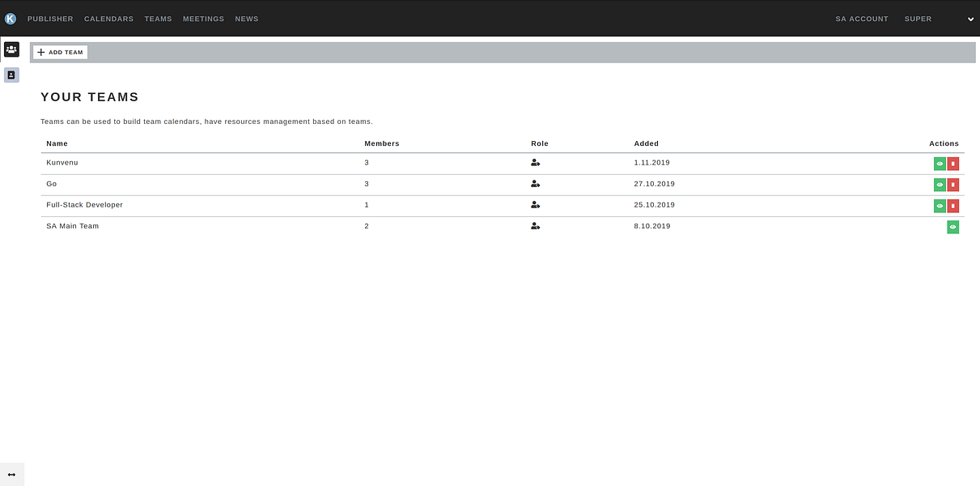
Task: Select the SUPER role label
Action: 918,19
